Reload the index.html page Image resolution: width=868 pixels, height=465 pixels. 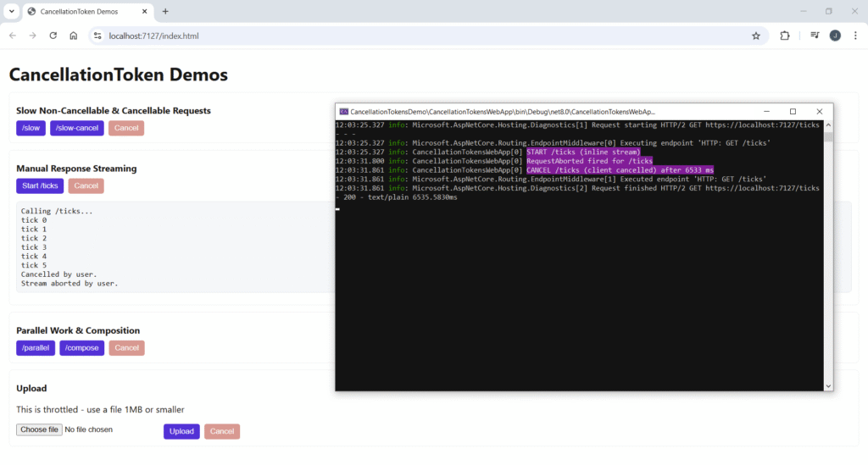(x=53, y=36)
